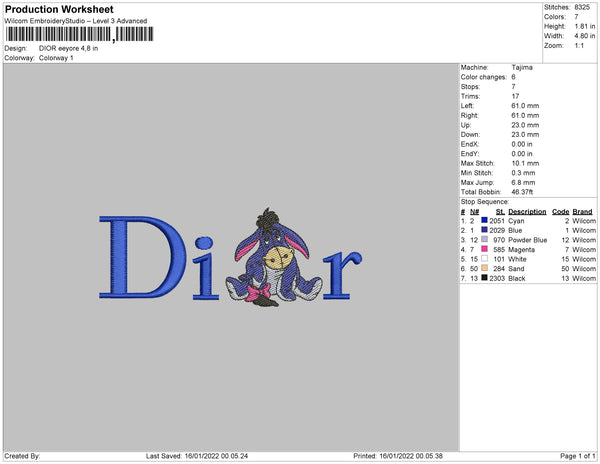Click the Powder Blue color swatch

(x=484, y=239)
